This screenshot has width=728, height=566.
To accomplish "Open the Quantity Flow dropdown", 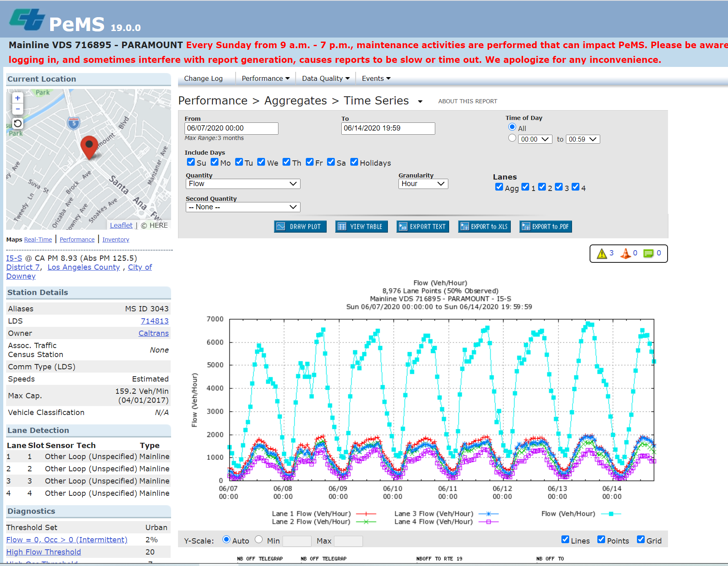I will 243,184.
